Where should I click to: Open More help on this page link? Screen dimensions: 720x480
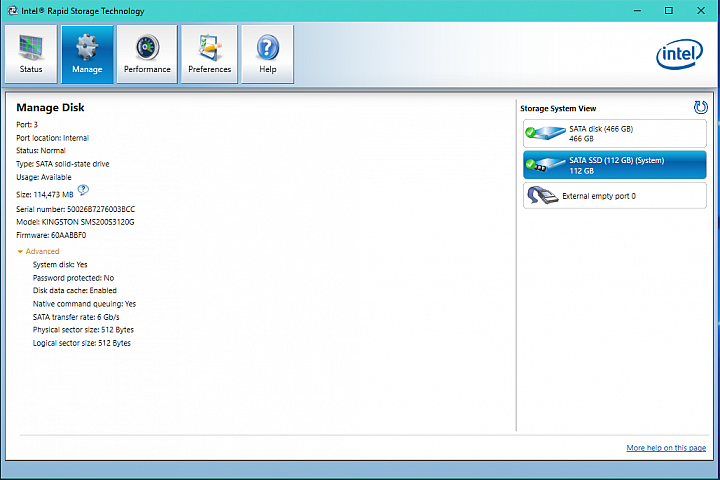[x=666, y=448]
